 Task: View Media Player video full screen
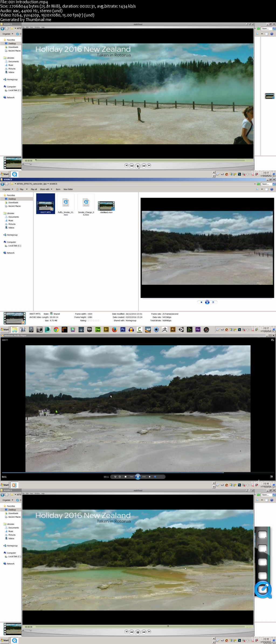[271, 477]
